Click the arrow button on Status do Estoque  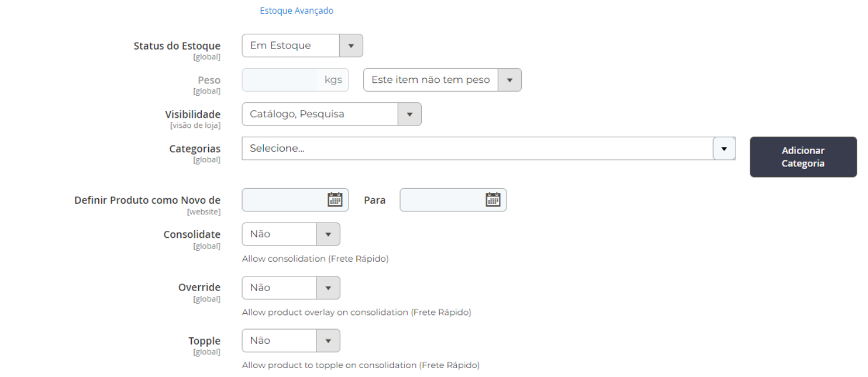pos(351,46)
